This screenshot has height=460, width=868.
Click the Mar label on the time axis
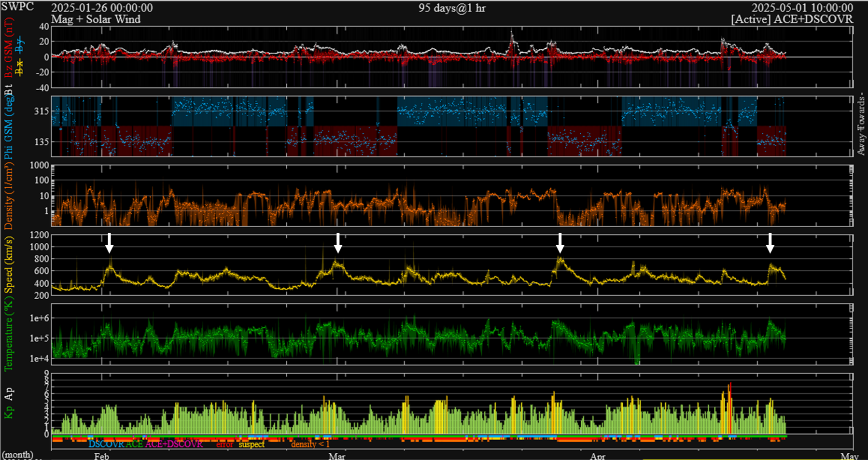click(336, 456)
